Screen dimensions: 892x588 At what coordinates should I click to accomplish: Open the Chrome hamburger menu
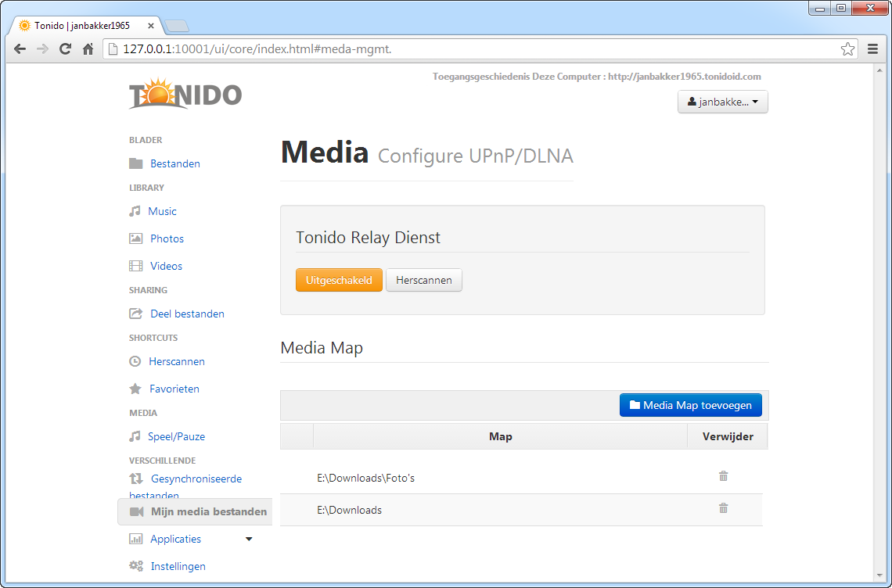(872, 49)
